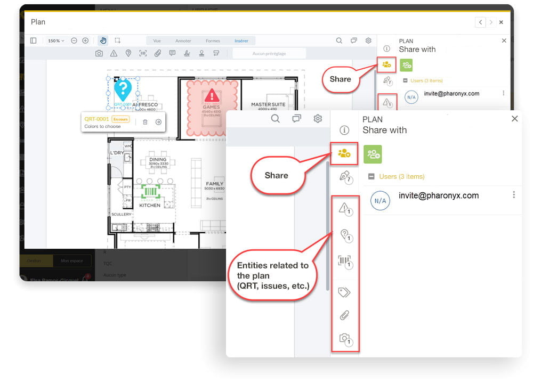Choose the signature tool in the toolbar
This screenshot has width=533, height=392.
(187, 53)
